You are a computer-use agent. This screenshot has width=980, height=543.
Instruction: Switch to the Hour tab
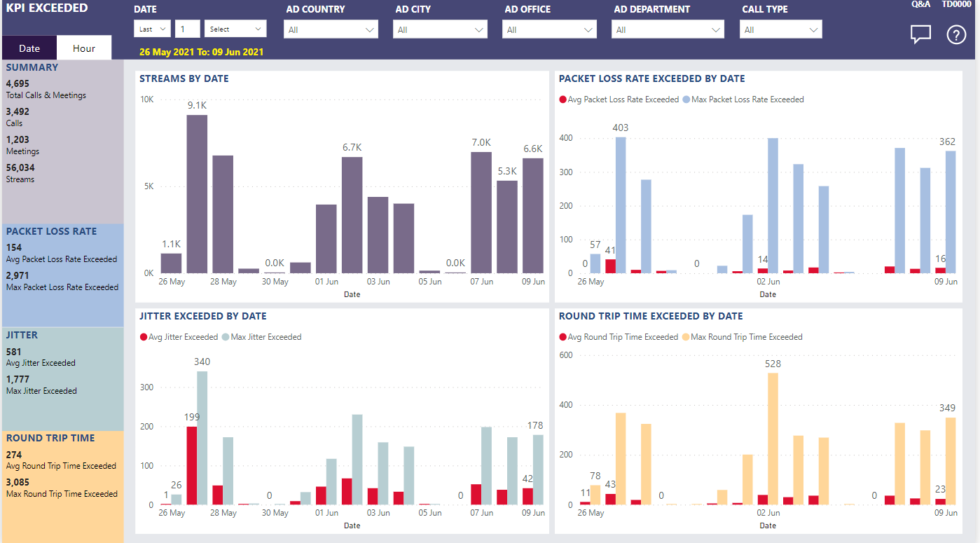84,48
